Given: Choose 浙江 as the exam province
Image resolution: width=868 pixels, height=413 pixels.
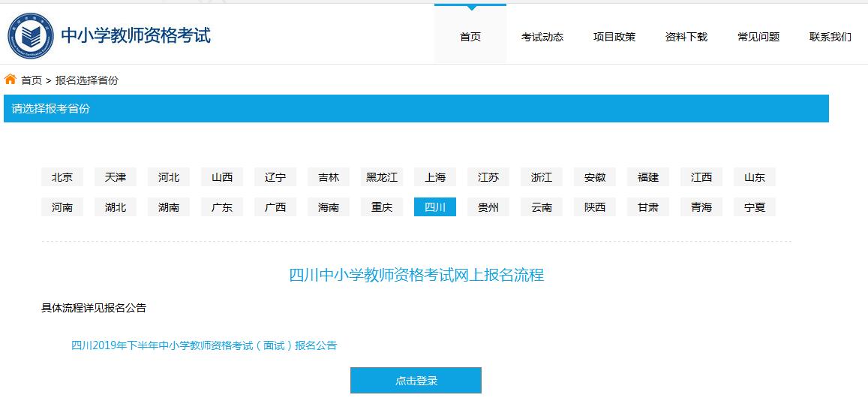Looking at the screenshot, I should click(542, 177).
